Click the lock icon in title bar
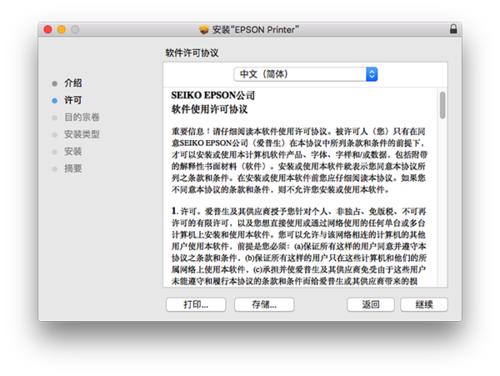The width and height of the screenshot is (500, 376). tap(453, 29)
